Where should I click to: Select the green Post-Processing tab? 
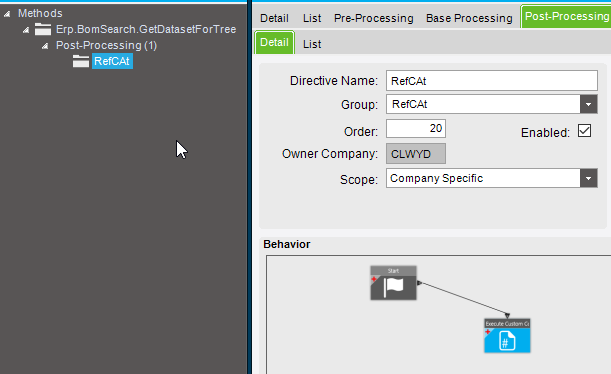(566, 16)
